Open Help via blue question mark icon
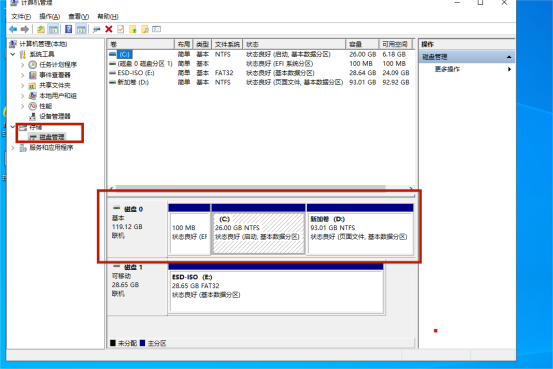 (x=69, y=29)
